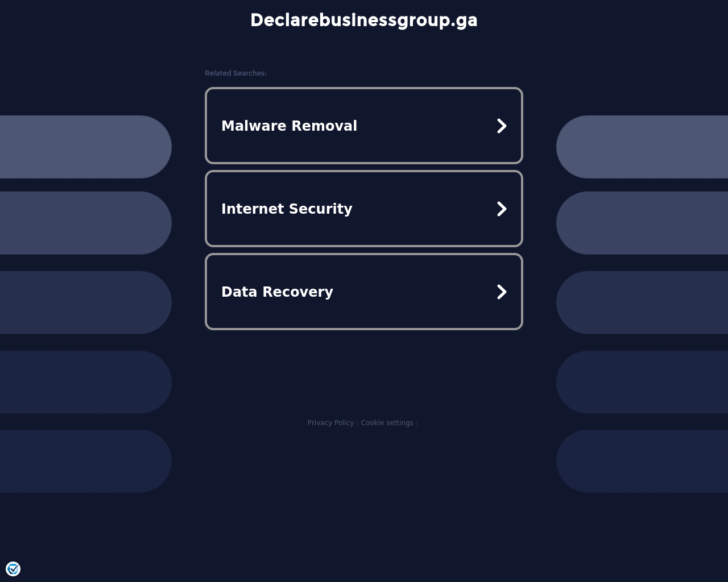
Task: Open the Privacy Policy link
Action: click(330, 423)
